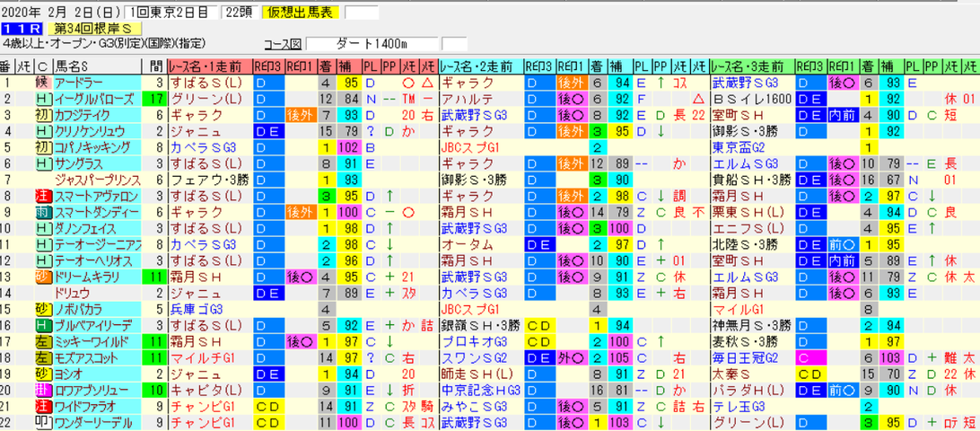Click rating 102 in コパノキッキング row
This screenshot has width=980, height=431.
347,147
